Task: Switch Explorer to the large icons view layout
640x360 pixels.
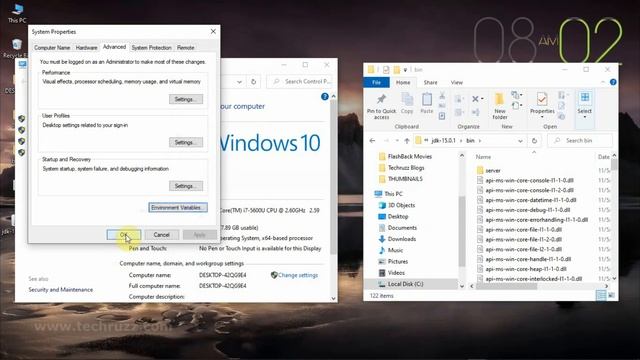Action: (611, 296)
